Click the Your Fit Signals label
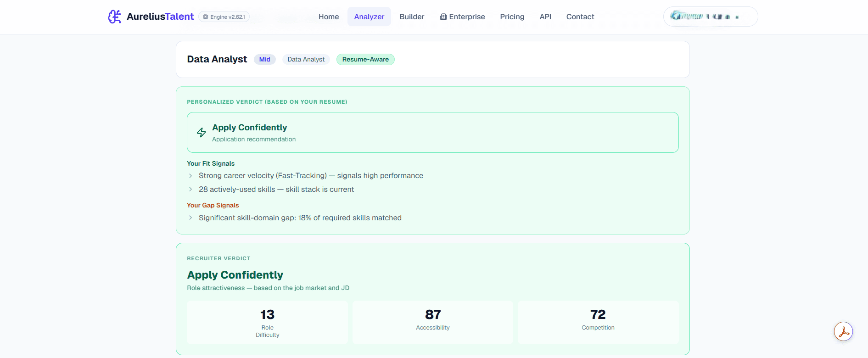The height and width of the screenshot is (358, 868). 211,163
